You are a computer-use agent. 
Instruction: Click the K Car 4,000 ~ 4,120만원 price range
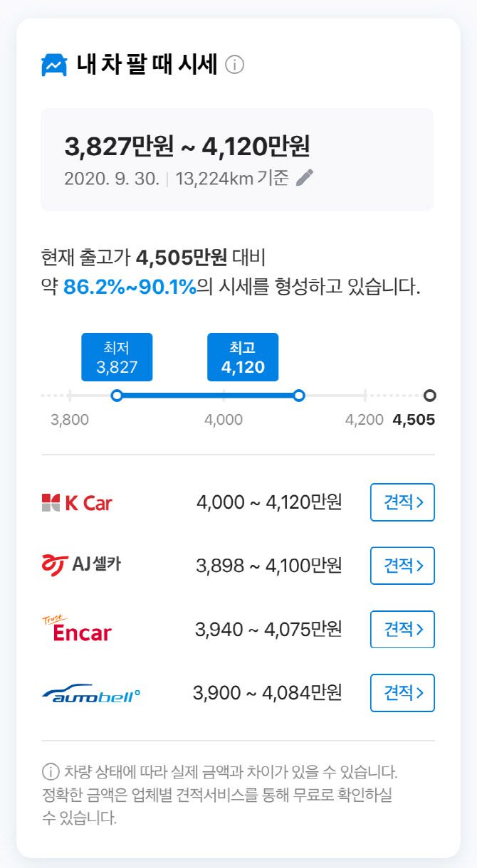point(269,502)
